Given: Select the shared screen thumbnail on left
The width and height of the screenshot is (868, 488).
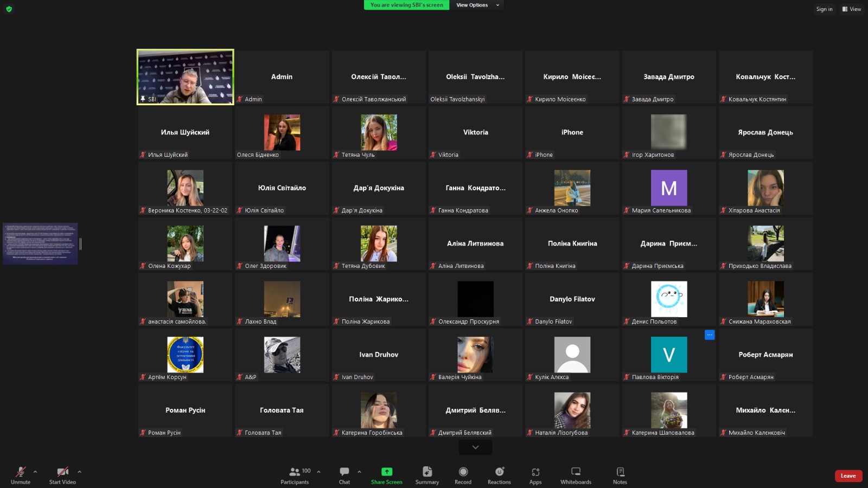Looking at the screenshot, I should (x=40, y=243).
